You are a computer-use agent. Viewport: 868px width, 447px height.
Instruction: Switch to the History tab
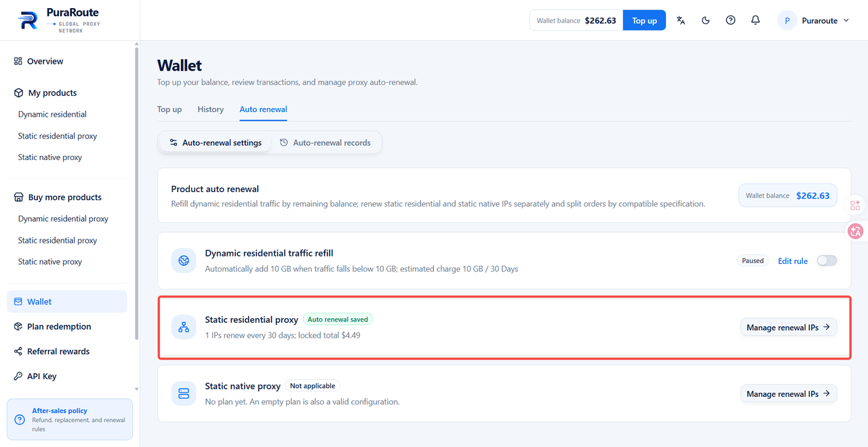point(211,109)
